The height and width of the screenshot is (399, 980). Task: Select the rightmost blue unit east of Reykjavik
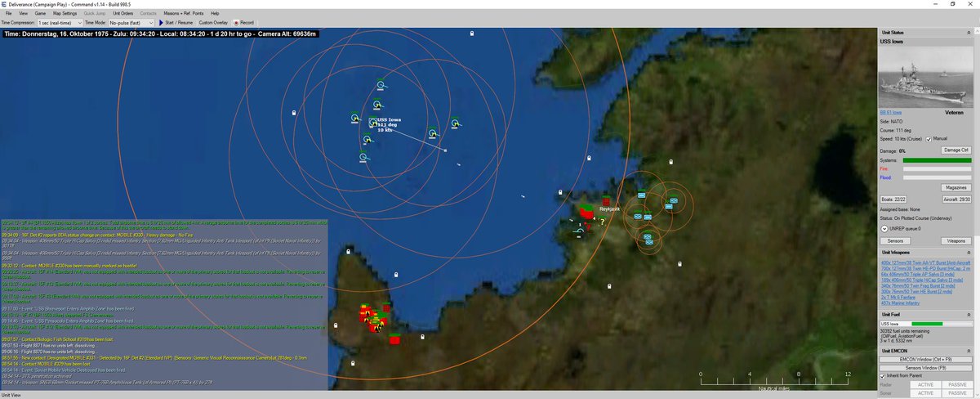(x=674, y=199)
